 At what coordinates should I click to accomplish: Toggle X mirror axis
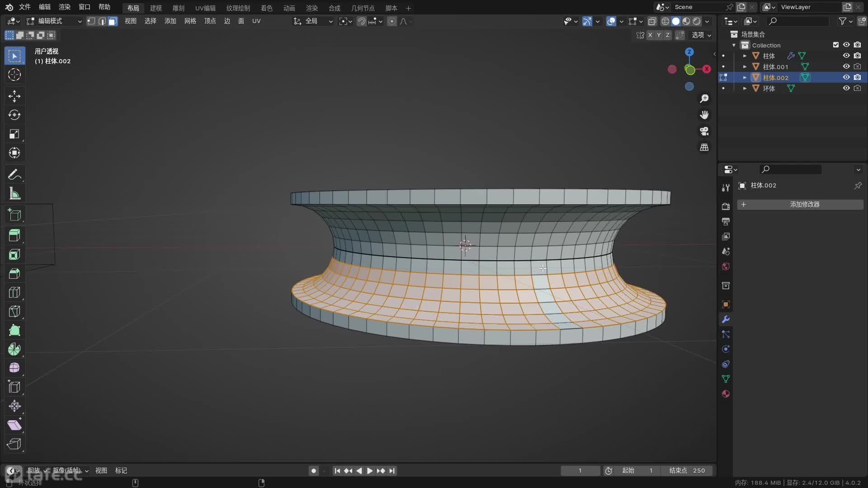pyautogui.click(x=650, y=35)
